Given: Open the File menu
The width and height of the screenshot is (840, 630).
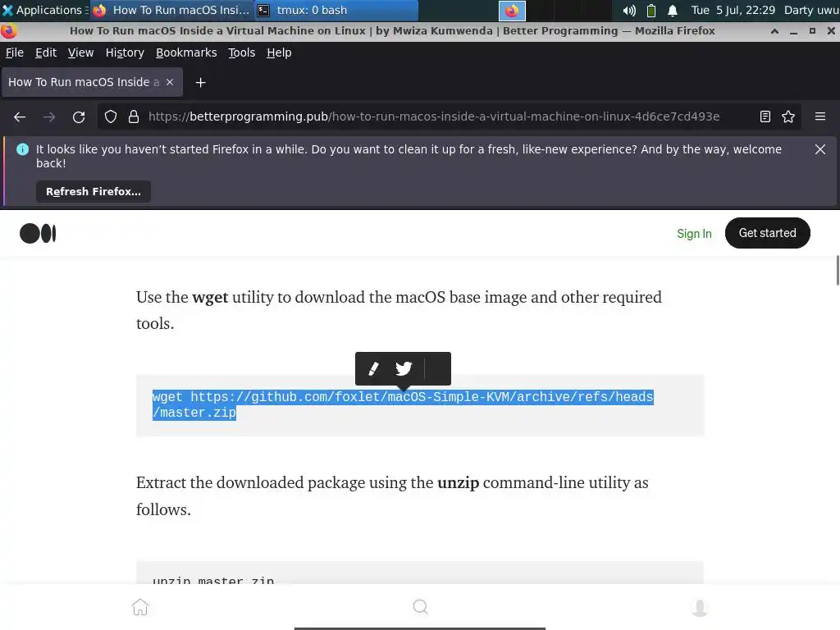Looking at the screenshot, I should 15,52.
